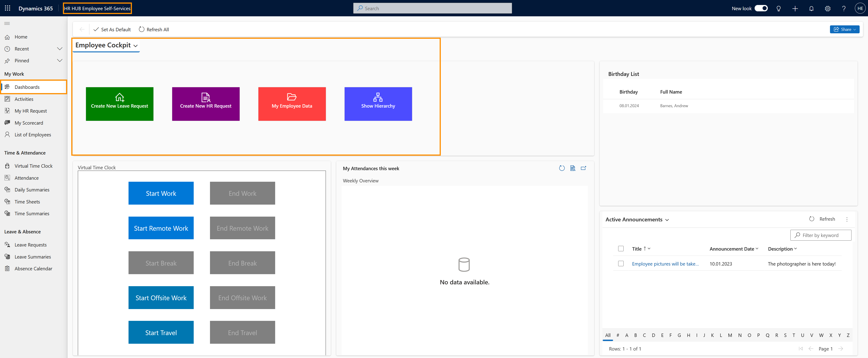Toggle the New look switch
The height and width of the screenshot is (358, 868).
coord(761,8)
